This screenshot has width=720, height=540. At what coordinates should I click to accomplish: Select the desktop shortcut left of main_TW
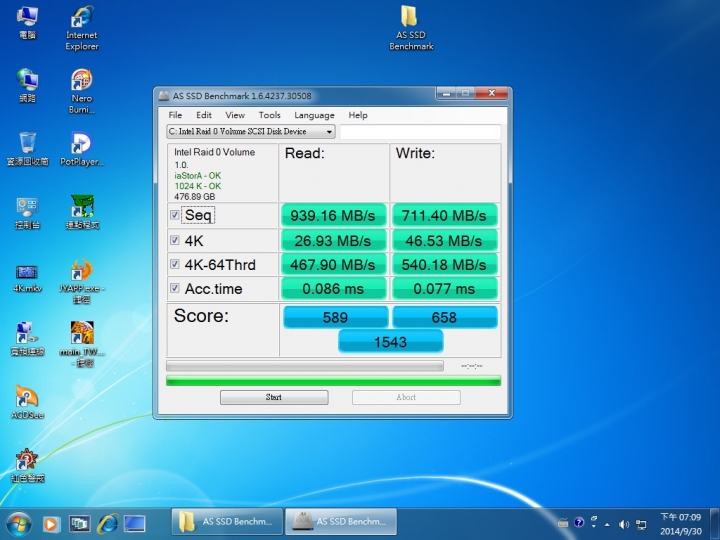click(27, 339)
